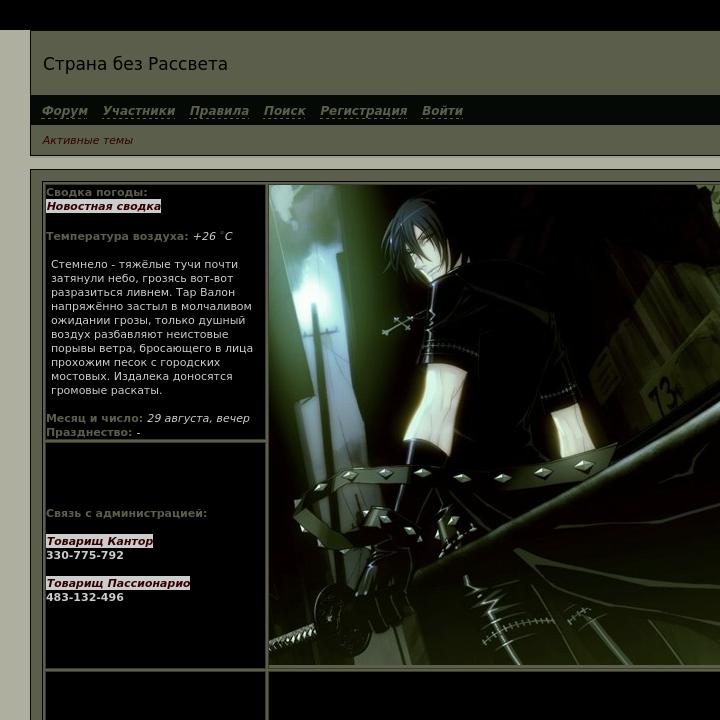Open the Поиск menu link
Screen dimensions: 720x720
[x=284, y=111]
